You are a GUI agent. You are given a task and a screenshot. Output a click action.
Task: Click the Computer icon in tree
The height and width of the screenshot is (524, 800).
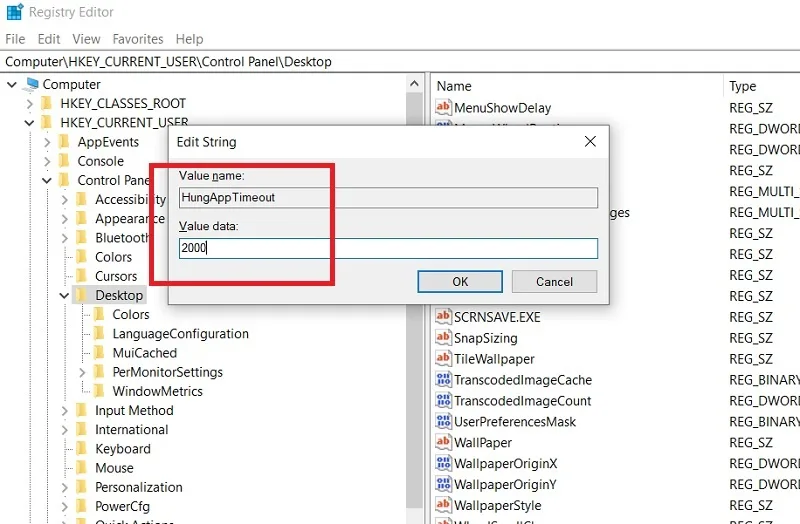[32, 84]
